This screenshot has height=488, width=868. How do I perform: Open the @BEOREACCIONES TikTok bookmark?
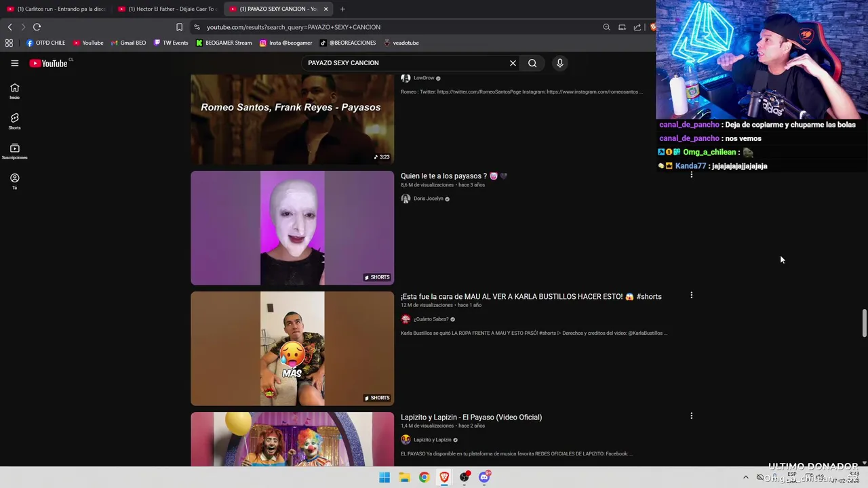(348, 43)
